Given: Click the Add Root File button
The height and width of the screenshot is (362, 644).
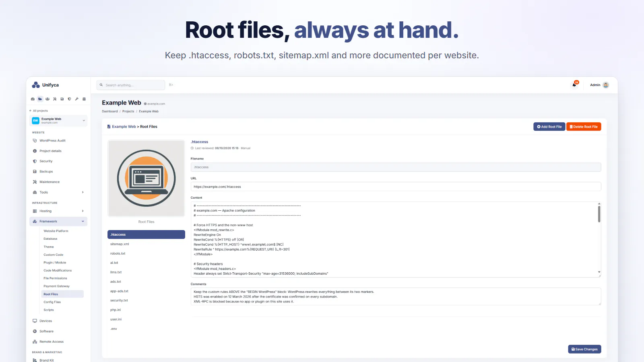Looking at the screenshot, I should 549,127.
